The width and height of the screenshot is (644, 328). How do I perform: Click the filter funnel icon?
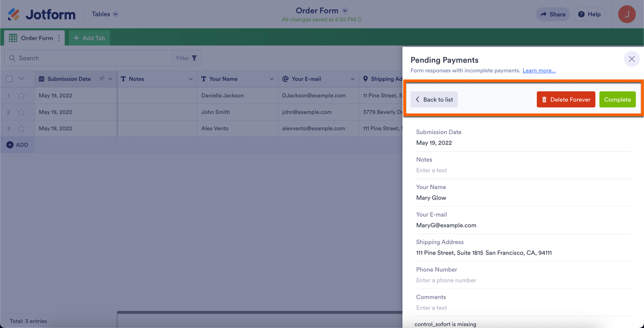pyautogui.click(x=194, y=58)
